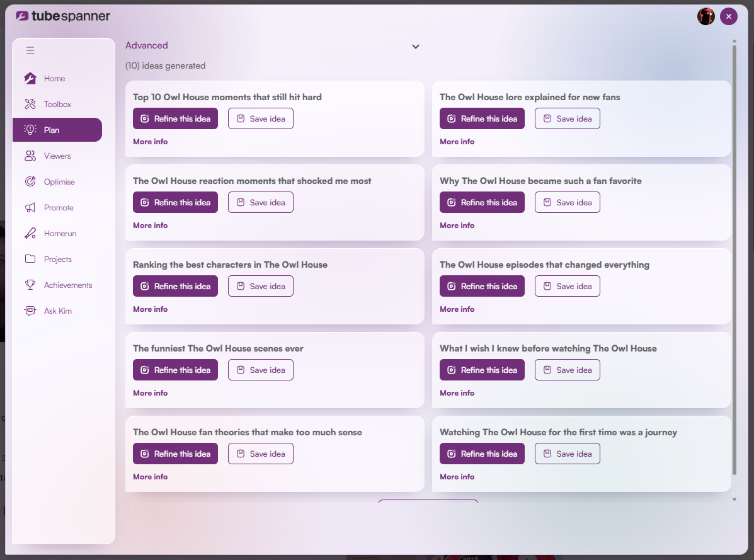Viewport: 754px width, 560px height.
Task: Click the Home icon in sidebar
Action: click(30, 78)
